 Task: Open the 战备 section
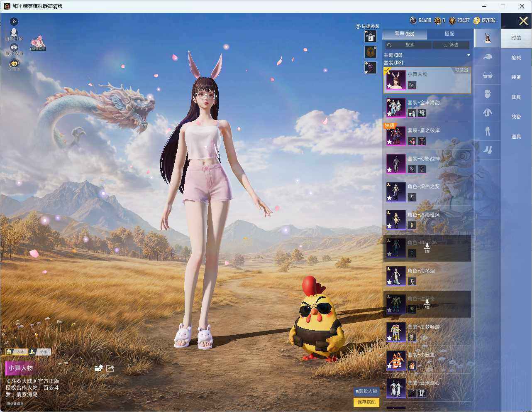[x=516, y=117]
